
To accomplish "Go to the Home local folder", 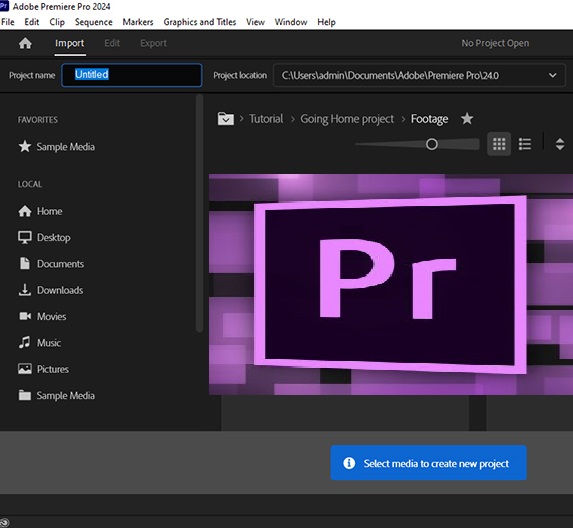I will point(40,211).
